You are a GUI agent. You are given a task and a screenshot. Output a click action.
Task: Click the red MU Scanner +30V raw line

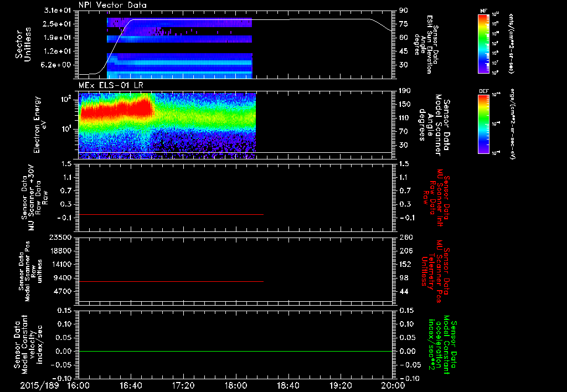point(171,214)
